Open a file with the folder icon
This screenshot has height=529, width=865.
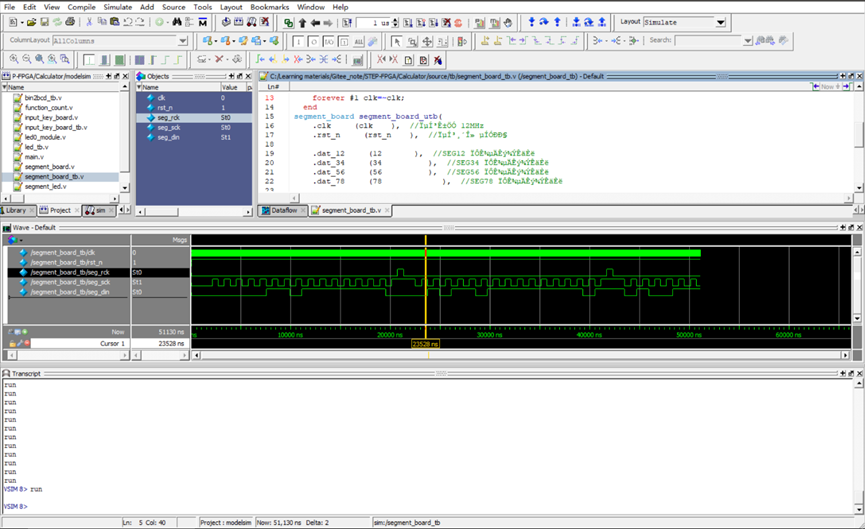(31, 22)
